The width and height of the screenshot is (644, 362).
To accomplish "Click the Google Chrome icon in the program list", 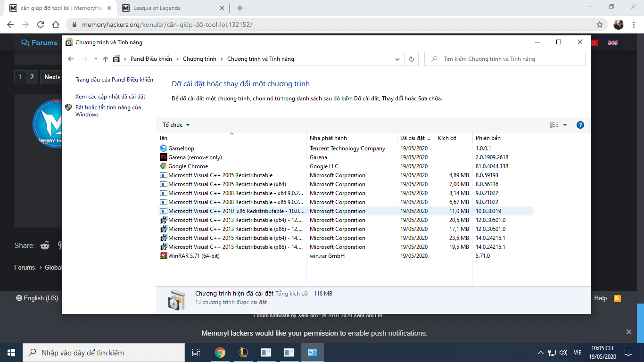I will 164,166.
